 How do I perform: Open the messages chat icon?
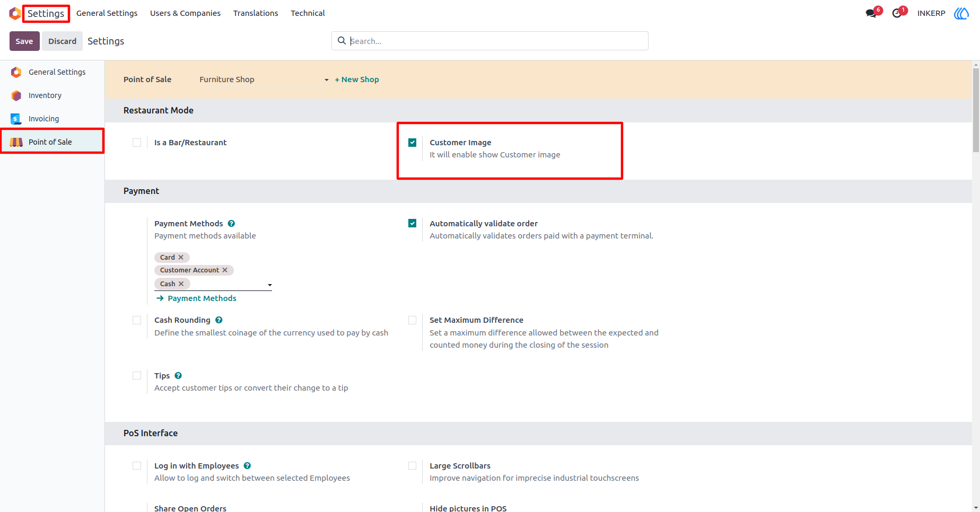(x=871, y=13)
